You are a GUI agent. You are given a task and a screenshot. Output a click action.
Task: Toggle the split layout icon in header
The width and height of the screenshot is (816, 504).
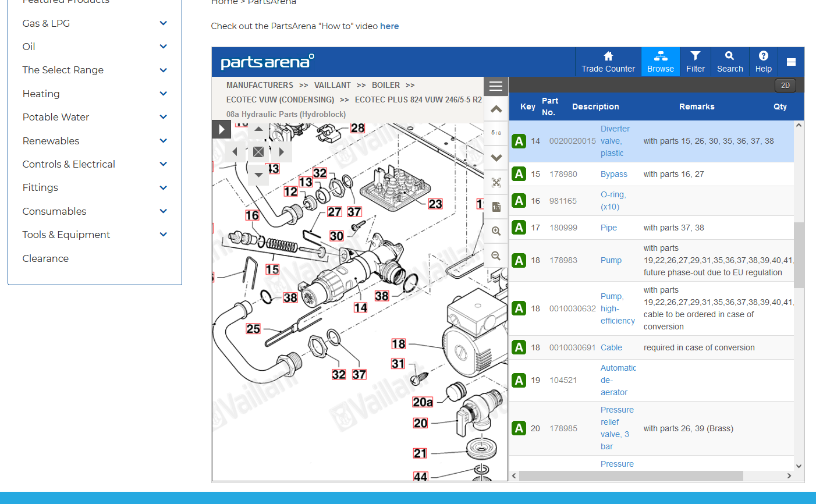791,62
